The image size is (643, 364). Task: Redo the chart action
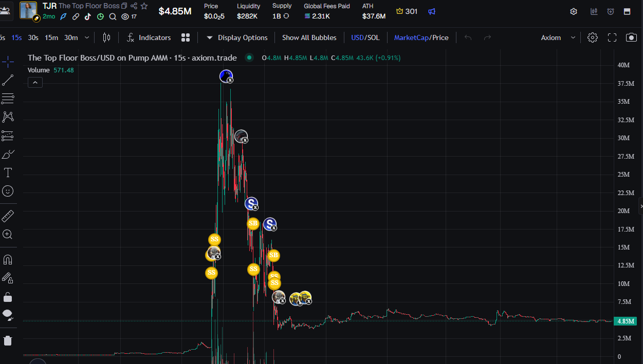(x=487, y=37)
